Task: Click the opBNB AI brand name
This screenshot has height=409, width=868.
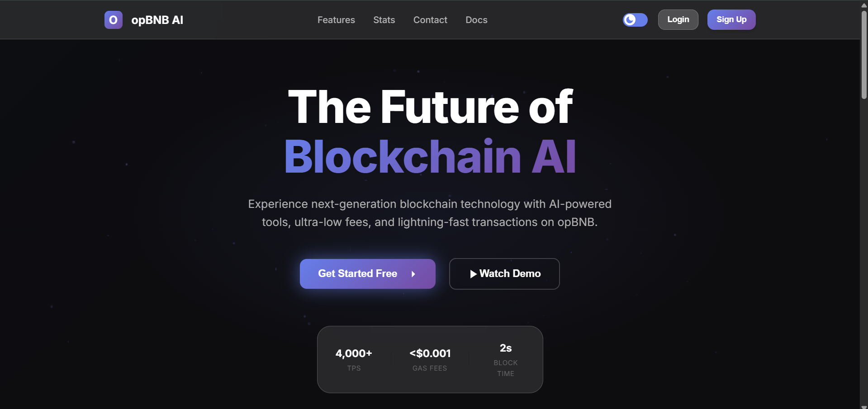Action: pyautogui.click(x=157, y=20)
